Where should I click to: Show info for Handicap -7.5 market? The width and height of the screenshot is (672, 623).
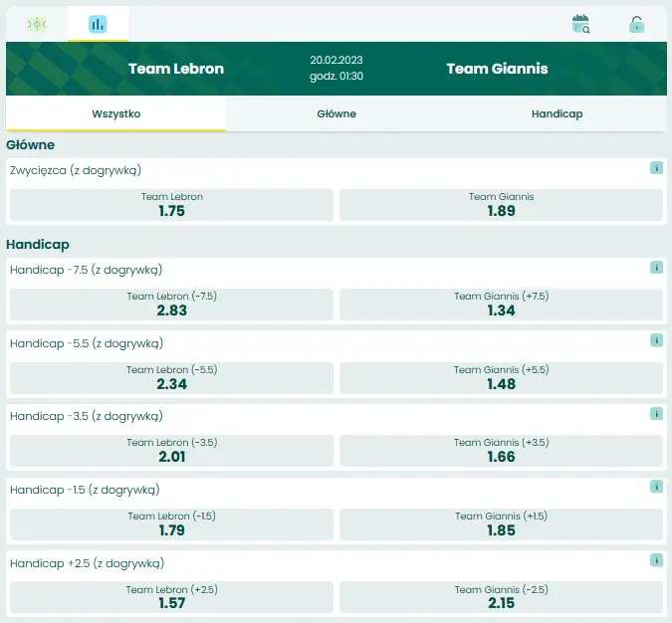click(x=656, y=268)
